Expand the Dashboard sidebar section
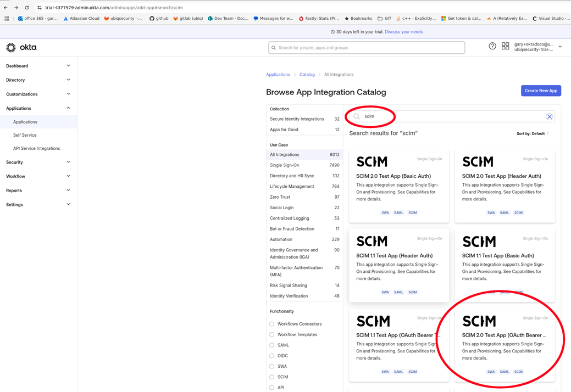Image resolution: width=571 pixels, height=392 pixels. [x=38, y=66]
